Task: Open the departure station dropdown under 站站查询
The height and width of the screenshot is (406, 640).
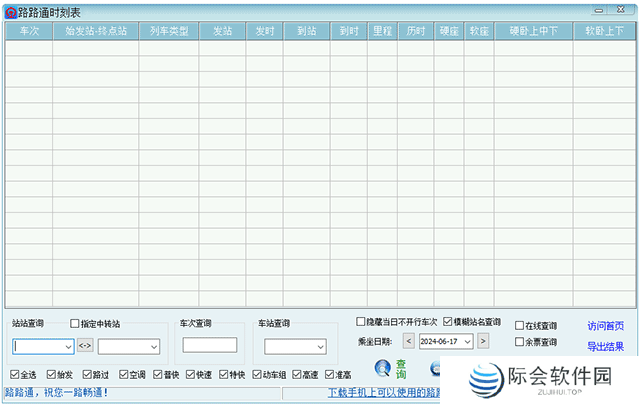Action: coord(68,347)
